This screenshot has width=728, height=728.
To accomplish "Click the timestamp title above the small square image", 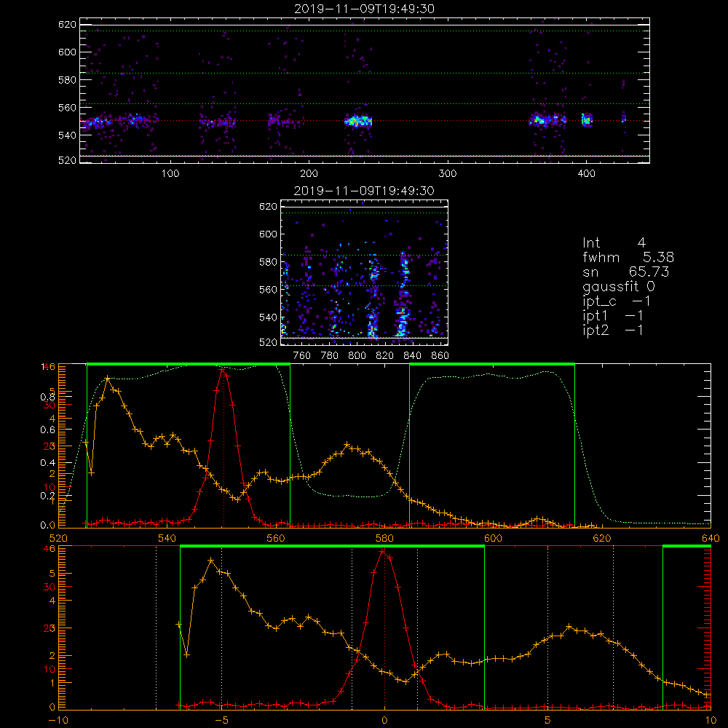I will tap(365, 191).
